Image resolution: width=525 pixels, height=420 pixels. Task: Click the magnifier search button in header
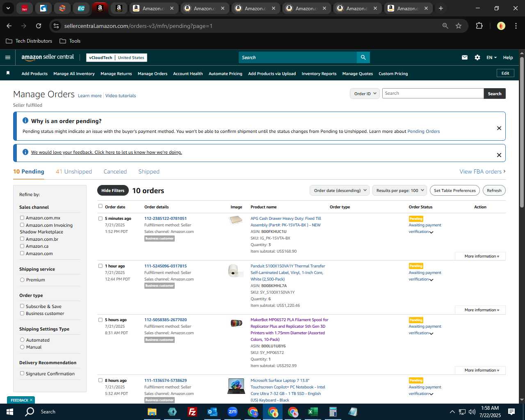tap(363, 57)
